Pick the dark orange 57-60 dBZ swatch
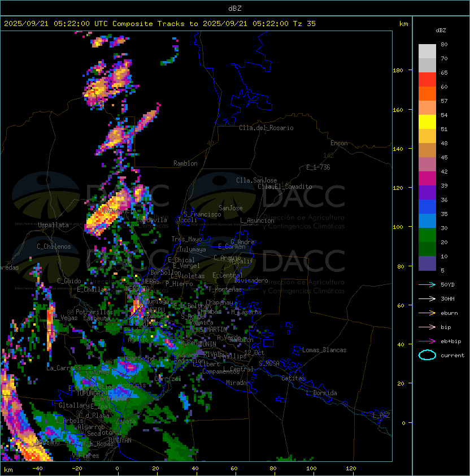The width and height of the screenshot is (470, 476). [427, 94]
